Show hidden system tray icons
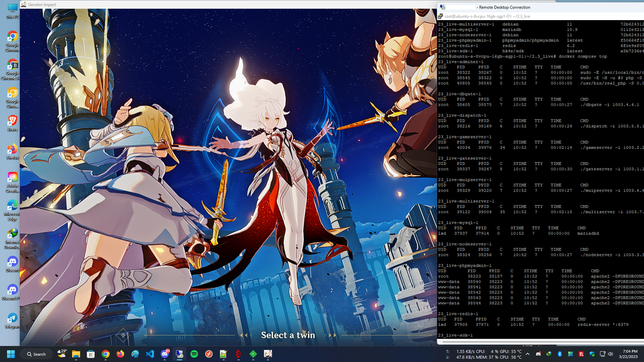The height and width of the screenshot is (362, 644). tap(527, 354)
